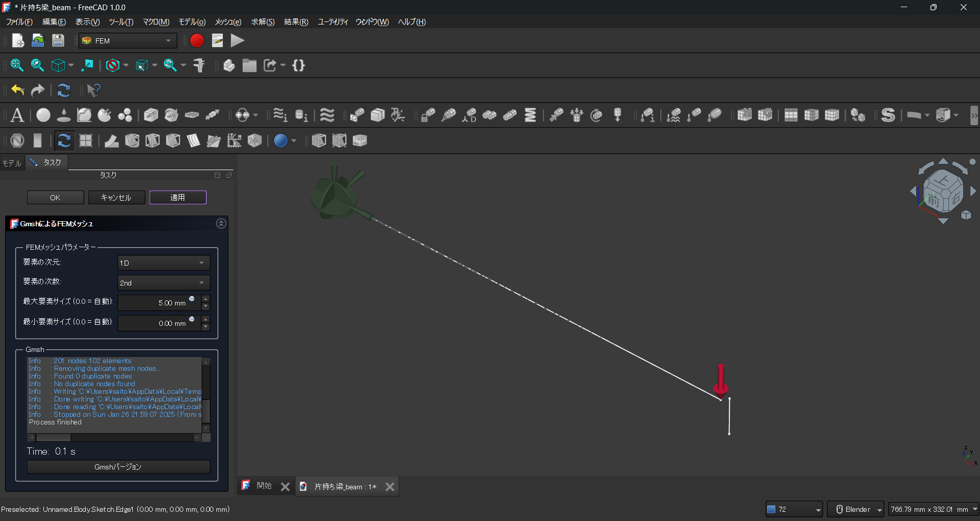Screen dimensions: 980x521
Task: Apply changes refresh toggle icon
Action: point(64,140)
